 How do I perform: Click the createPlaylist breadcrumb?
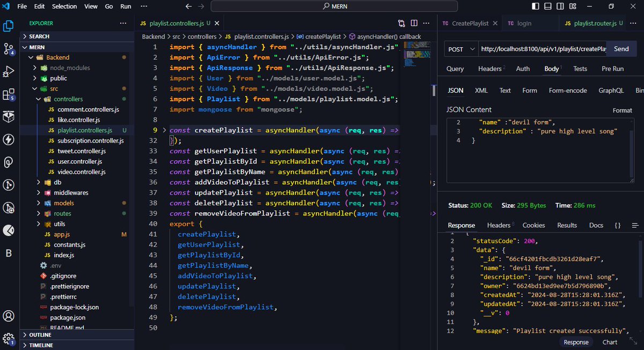pos(323,36)
